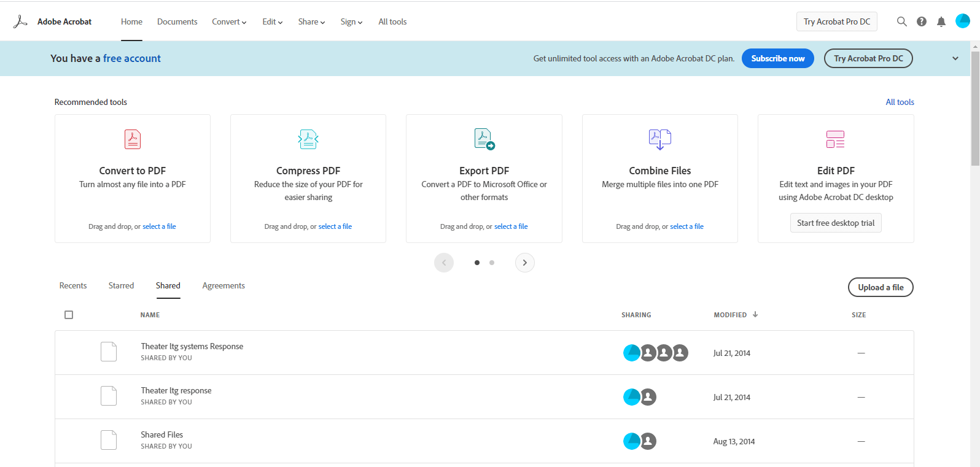Click the SIZE column header
Screen dimensions: 980x467
858,315
